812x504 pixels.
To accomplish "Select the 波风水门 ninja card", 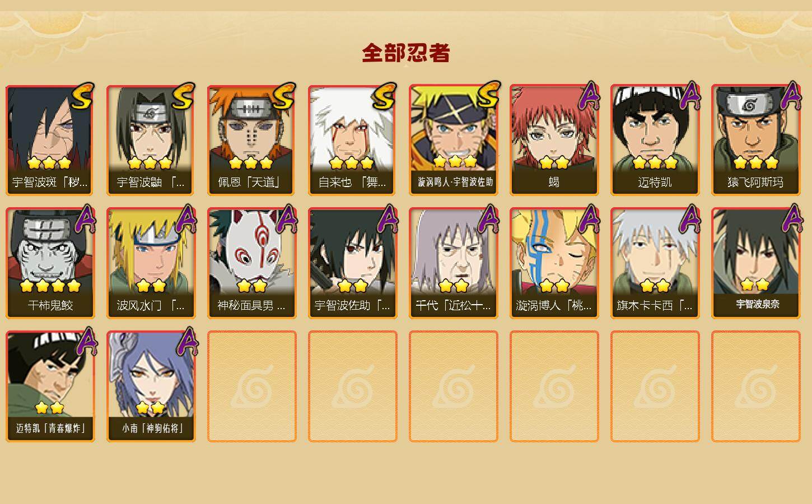I will [151, 263].
